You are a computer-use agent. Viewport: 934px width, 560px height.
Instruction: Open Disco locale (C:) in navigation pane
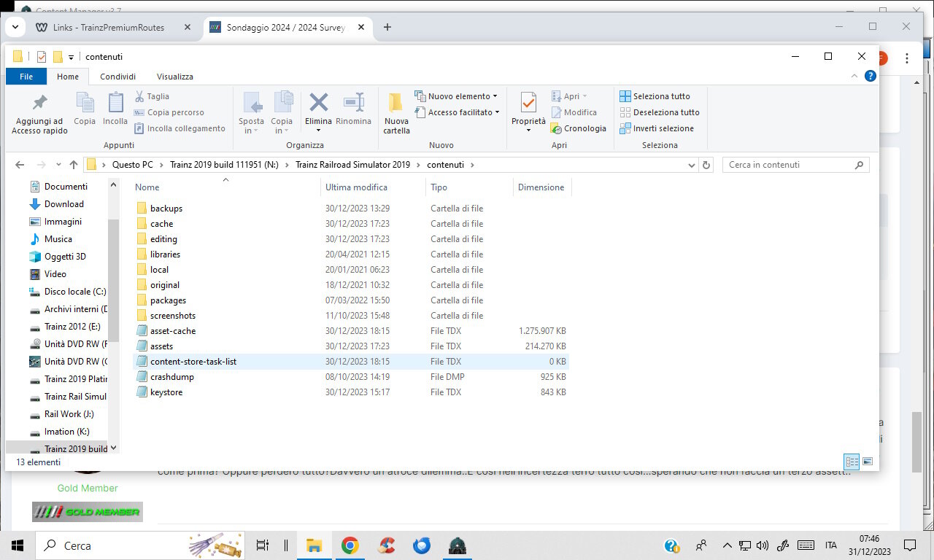75,292
